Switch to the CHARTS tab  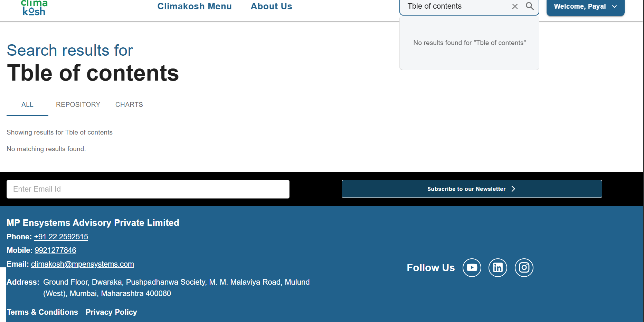click(129, 104)
